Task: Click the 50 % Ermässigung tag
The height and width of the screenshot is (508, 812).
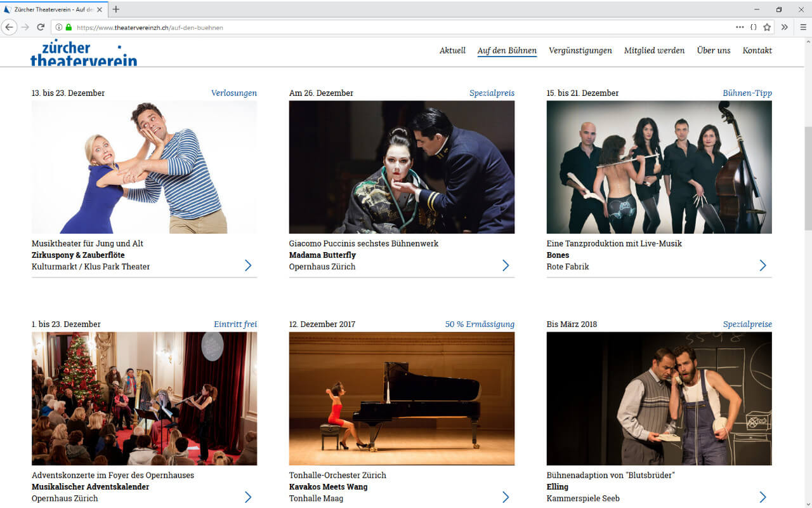Action: pos(480,324)
